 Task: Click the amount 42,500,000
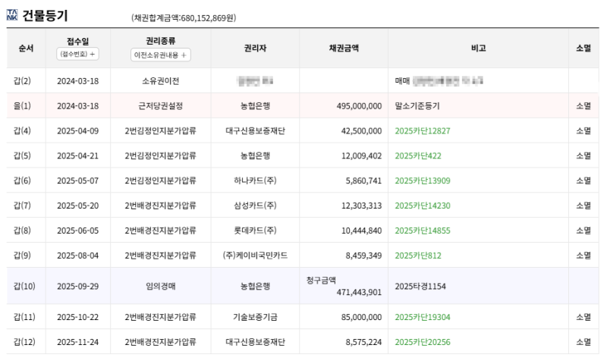(x=361, y=130)
